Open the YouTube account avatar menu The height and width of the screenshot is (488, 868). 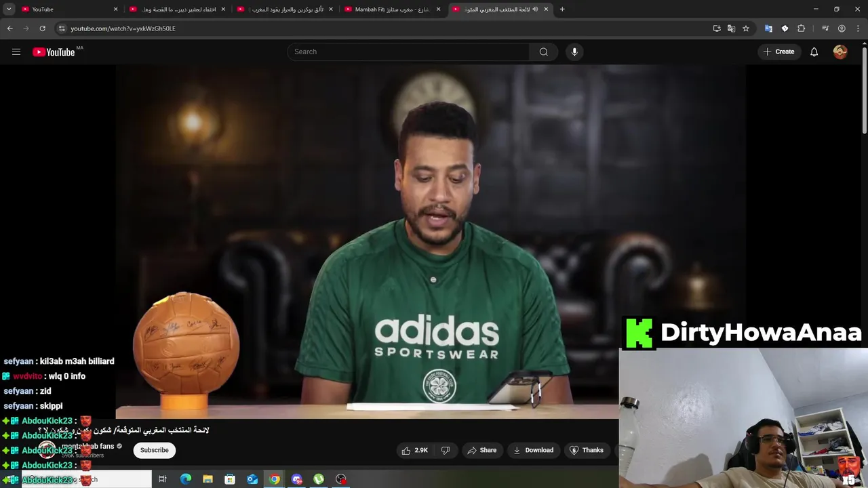(840, 52)
